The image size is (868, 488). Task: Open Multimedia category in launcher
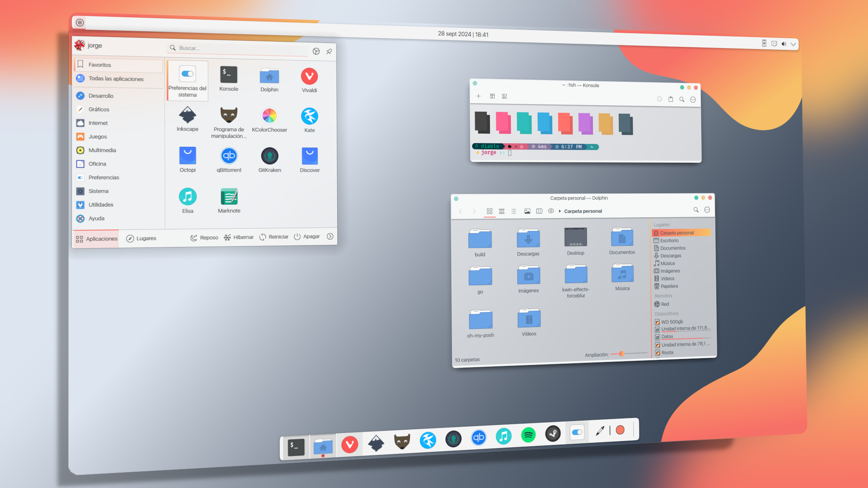119,150
